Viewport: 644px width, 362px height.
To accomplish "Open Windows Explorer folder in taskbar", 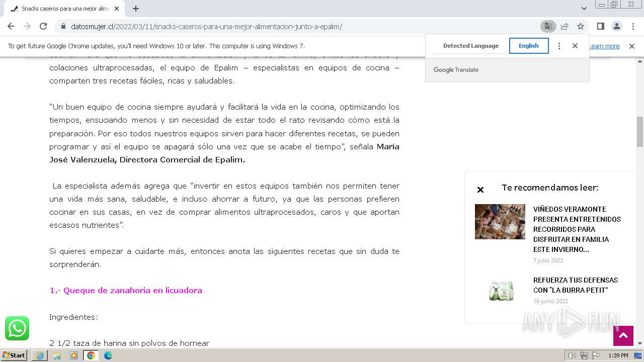I will pos(57,355).
